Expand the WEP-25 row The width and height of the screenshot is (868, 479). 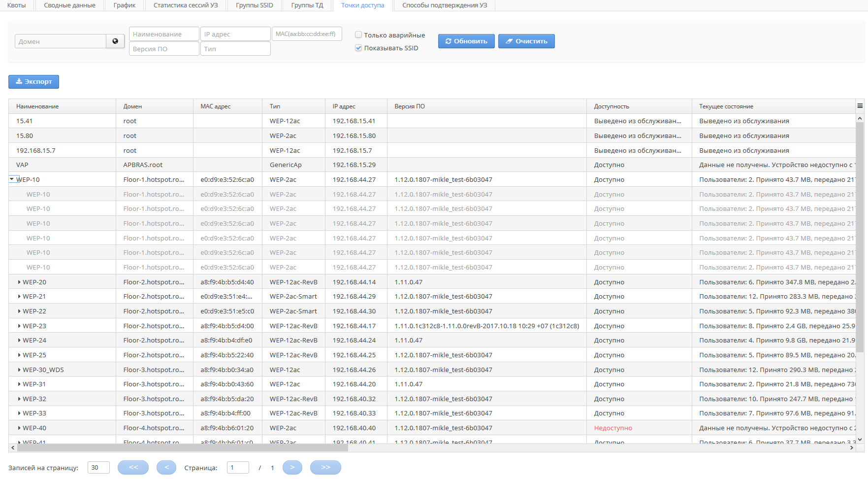coord(19,355)
